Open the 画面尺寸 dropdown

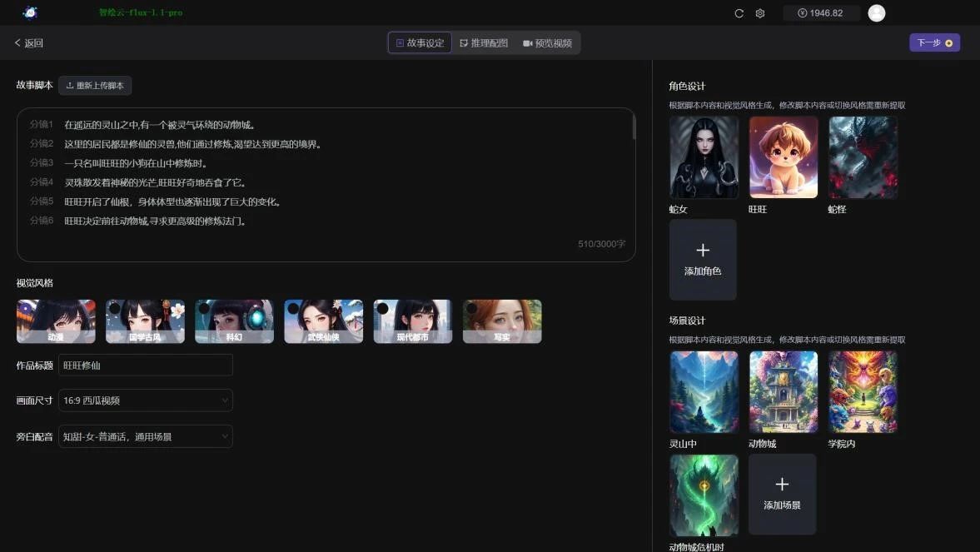tap(146, 400)
